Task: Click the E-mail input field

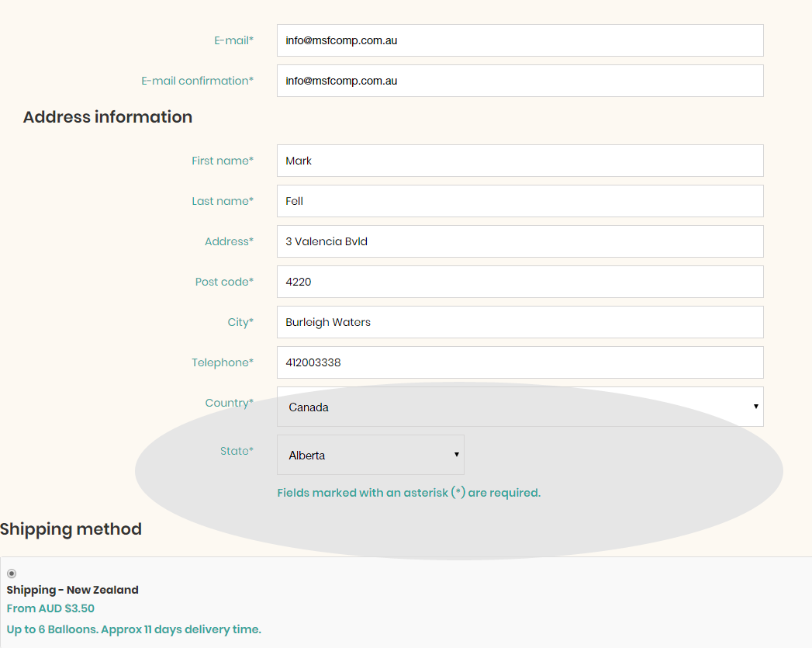Action: coord(520,40)
